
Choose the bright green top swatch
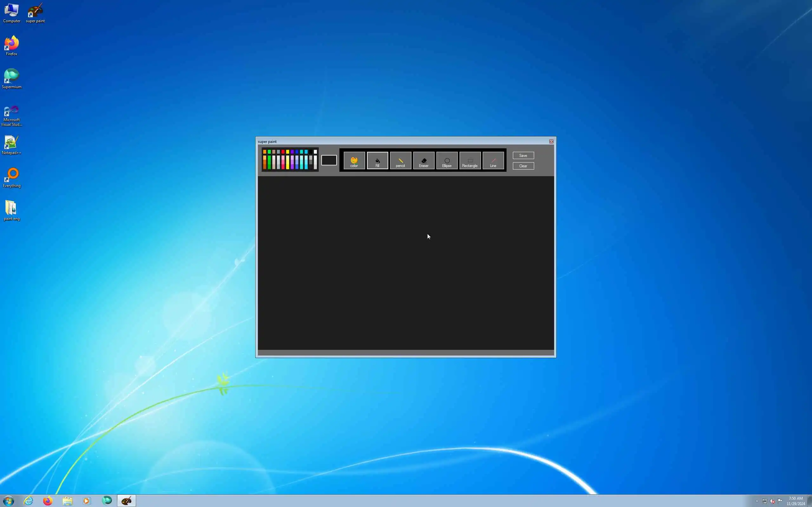[x=269, y=152]
